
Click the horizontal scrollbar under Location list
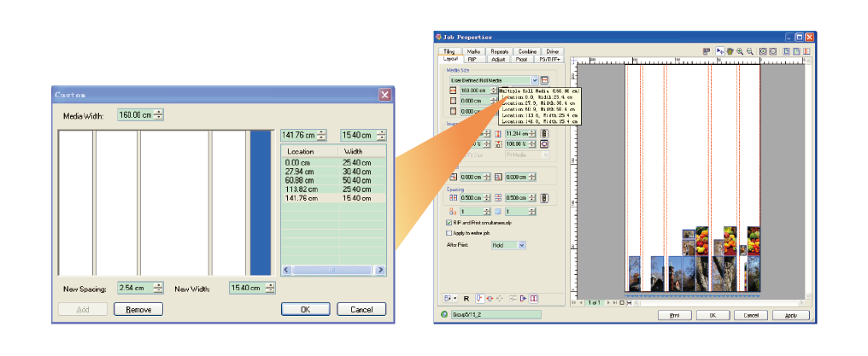coord(334,270)
